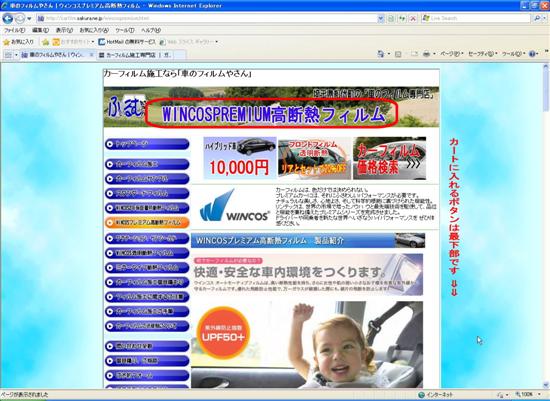Click the red Stop loading icon
Viewport: 550px width, 401px height.
coord(413,18)
